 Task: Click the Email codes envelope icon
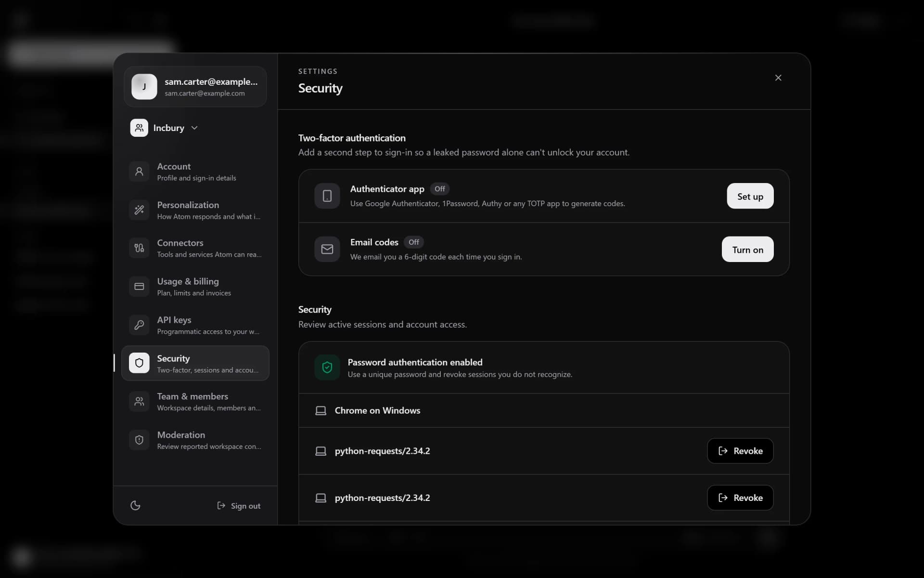pyautogui.click(x=327, y=249)
